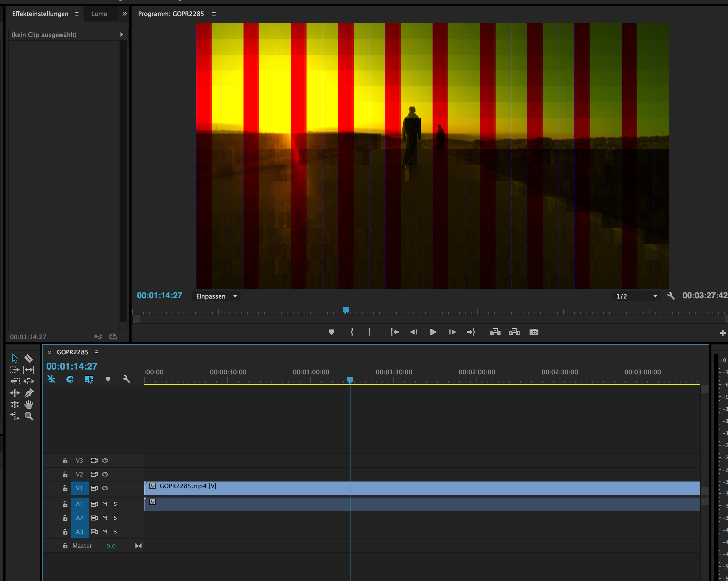Export frame with camera icon
Viewport: 728px width, 581px height.
[x=534, y=332]
